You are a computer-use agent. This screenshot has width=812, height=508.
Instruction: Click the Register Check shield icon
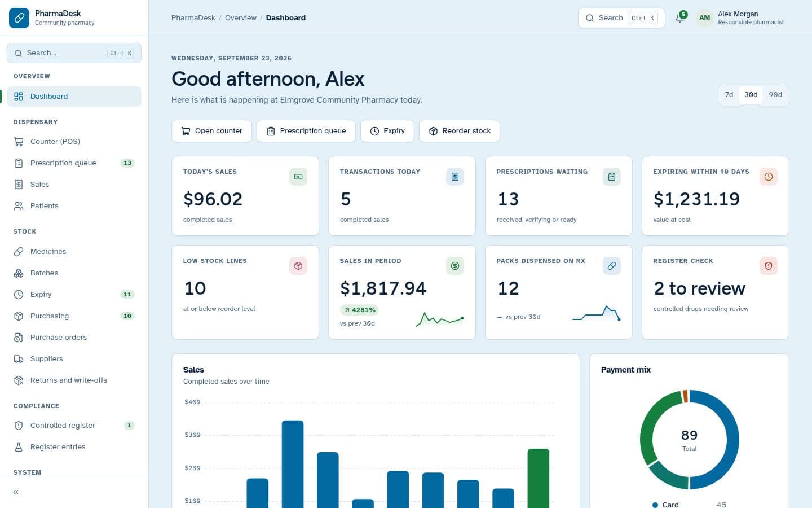click(769, 266)
